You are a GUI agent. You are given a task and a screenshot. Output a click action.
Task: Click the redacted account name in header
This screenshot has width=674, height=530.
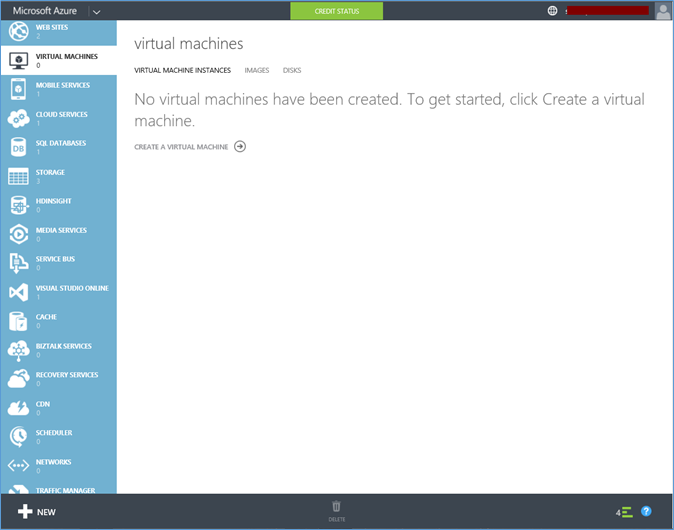(607, 11)
